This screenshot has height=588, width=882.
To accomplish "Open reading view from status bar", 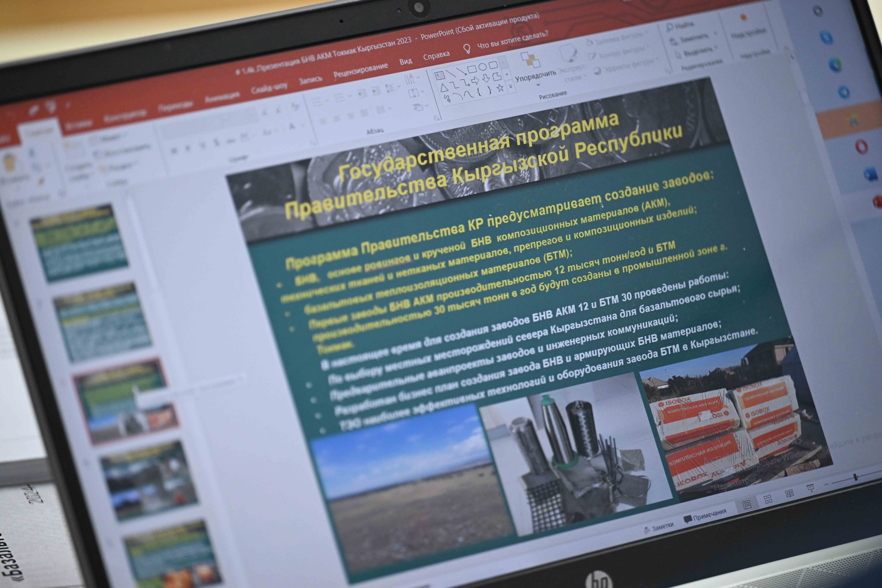I will click(789, 494).
